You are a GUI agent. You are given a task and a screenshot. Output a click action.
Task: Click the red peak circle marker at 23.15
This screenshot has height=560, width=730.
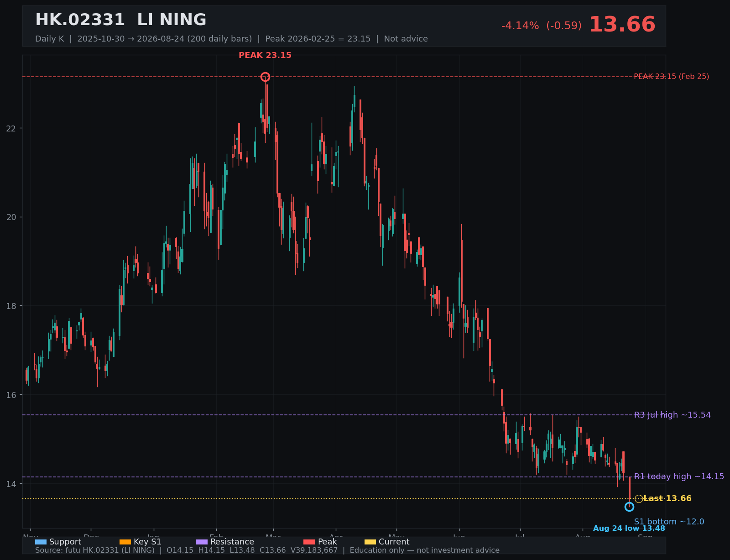click(265, 77)
